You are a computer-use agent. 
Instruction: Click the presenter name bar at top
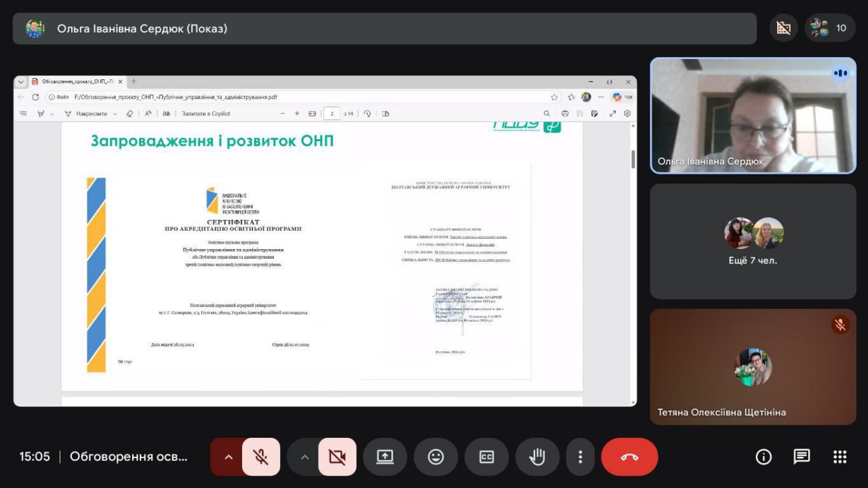pos(384,29)
